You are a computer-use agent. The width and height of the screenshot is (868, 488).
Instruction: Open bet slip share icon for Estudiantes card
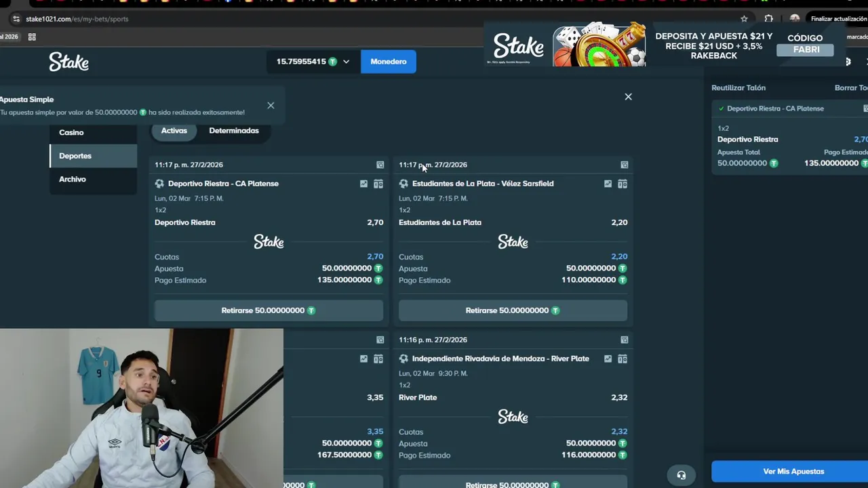pos(625,165)
